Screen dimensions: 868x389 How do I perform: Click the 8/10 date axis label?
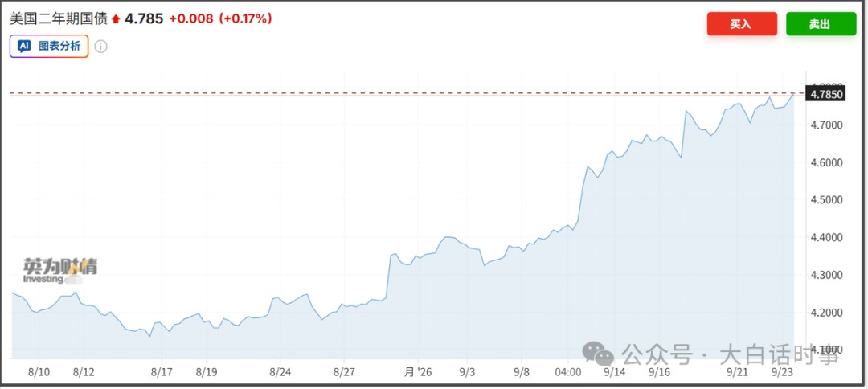39,372
